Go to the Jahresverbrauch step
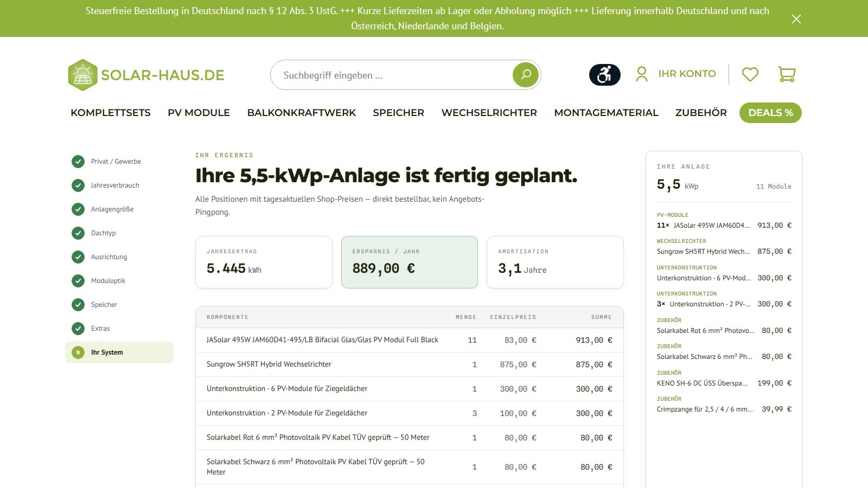This screenshot has height=488, width=868. [x=119, y=185]
